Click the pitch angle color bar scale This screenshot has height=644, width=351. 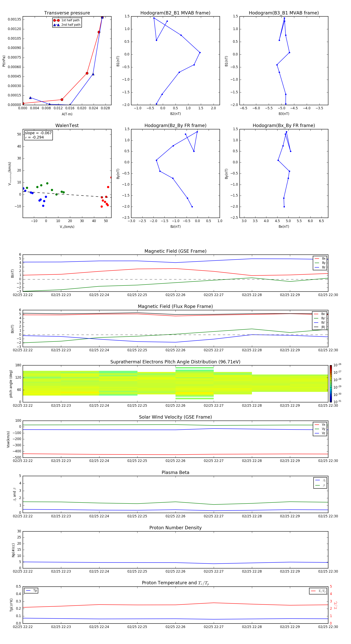[x=331, y=383]
